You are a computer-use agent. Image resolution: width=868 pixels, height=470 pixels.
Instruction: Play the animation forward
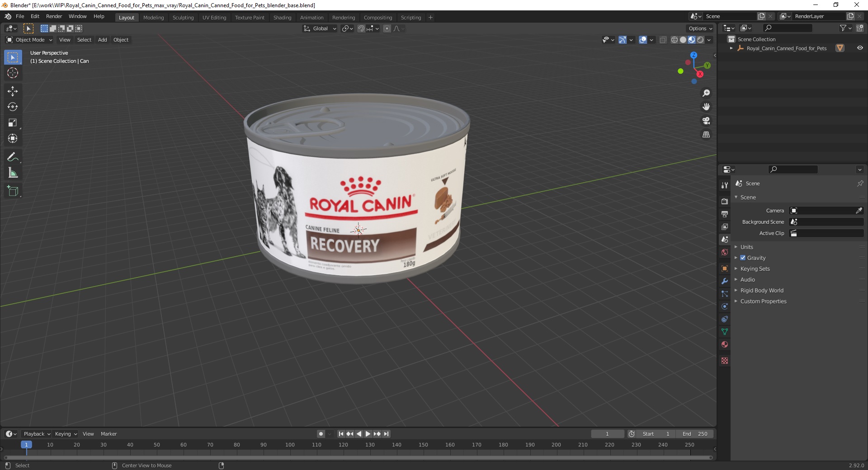click(368, 434)
